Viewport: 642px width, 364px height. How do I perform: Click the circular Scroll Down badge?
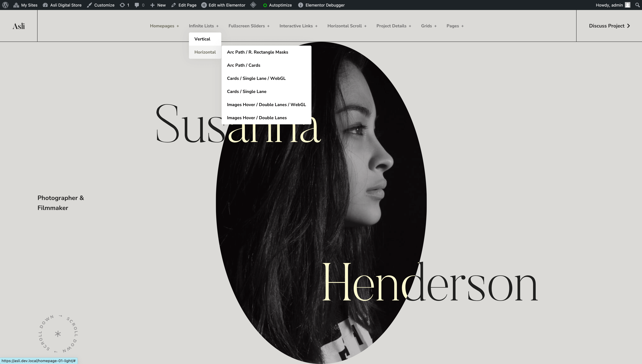[58, 334]
